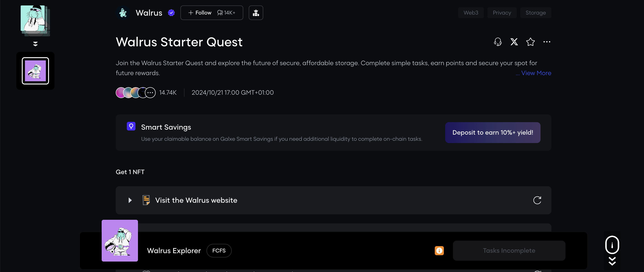Share the quest on X
This screenshot has height=272, width=644.
pos(514,42)
